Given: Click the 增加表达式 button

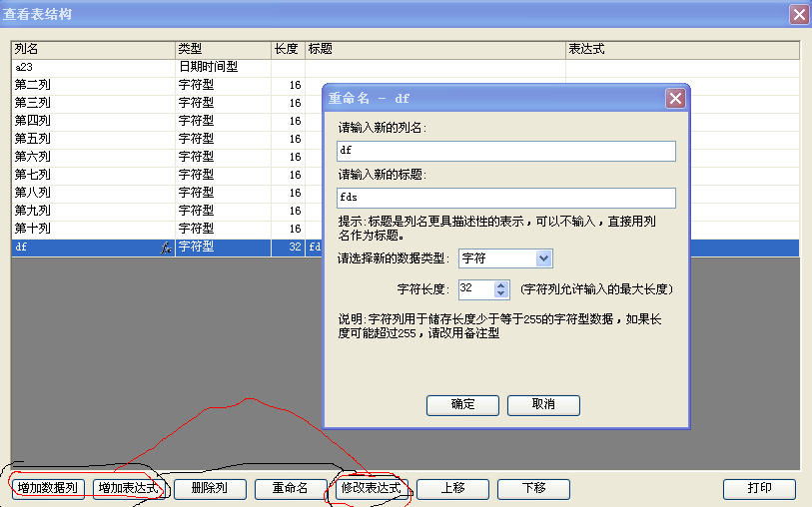Looking at the screenshot, I should coord(130,489).
